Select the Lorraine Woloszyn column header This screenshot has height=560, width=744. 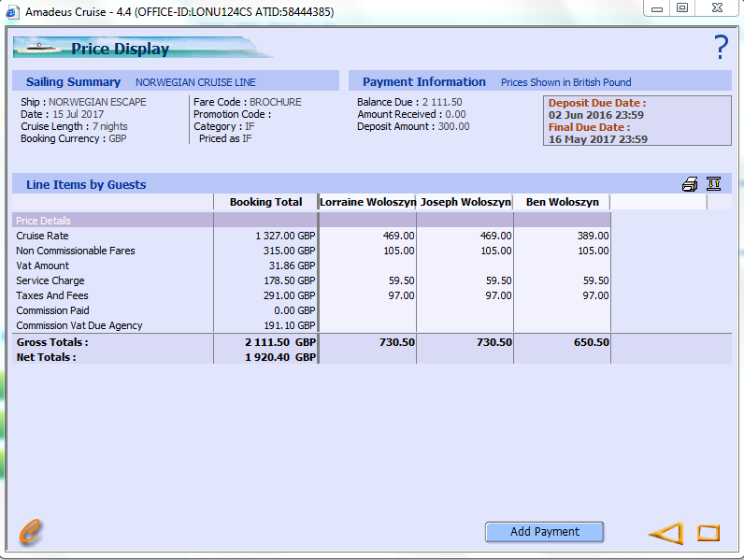(x=367, y=202)
